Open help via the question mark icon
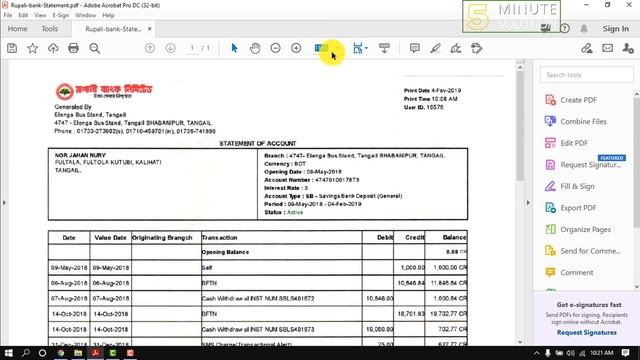Screen dimensions: 640x360 click(565, 29)
